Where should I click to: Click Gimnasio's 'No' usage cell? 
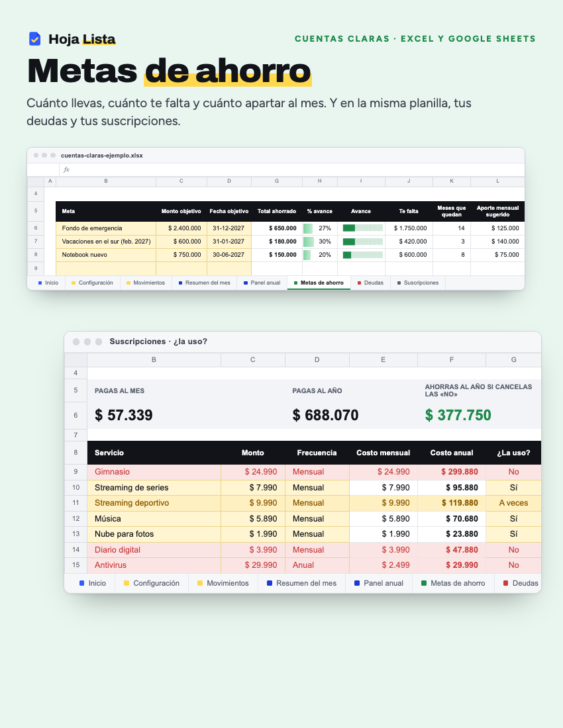pyautogui.click(x=513, y=472)
